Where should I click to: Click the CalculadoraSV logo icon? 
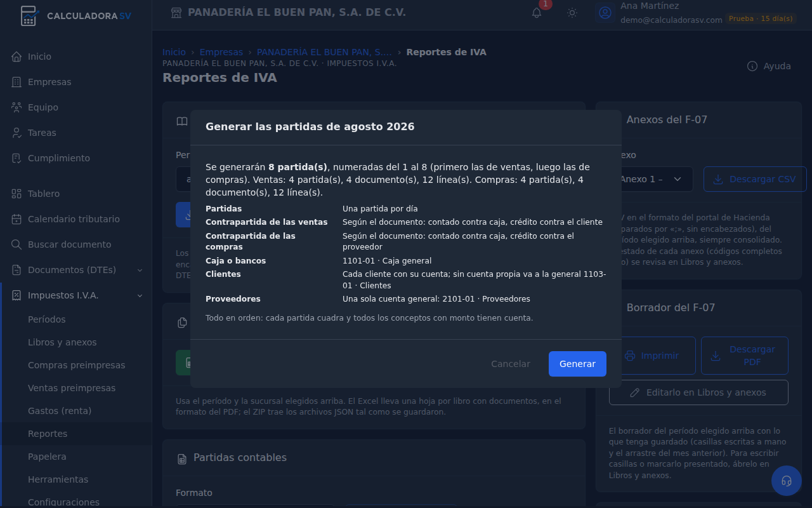29,16
